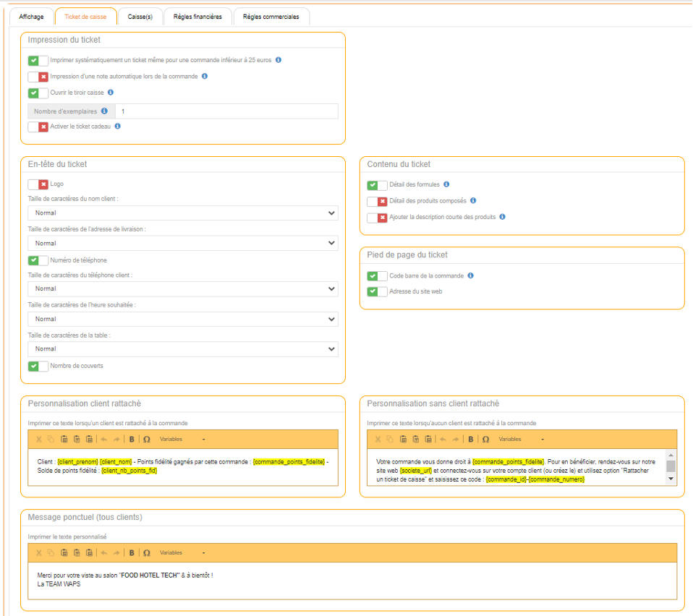Enable the Logo toggle in ticket header
The image size is (693, 616).
coord(38,184)
